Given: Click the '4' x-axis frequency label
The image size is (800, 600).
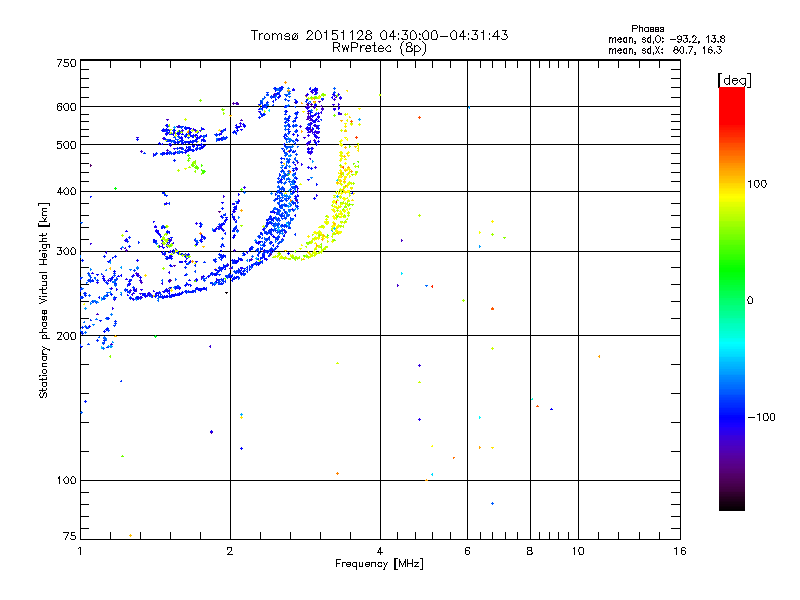Looking at the screenshot, I should pyautogui.click(x=380, y=551).
